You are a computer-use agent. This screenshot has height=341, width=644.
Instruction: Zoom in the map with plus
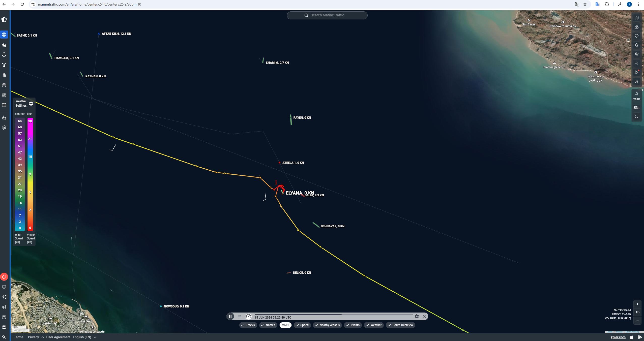tap(637, 304)
